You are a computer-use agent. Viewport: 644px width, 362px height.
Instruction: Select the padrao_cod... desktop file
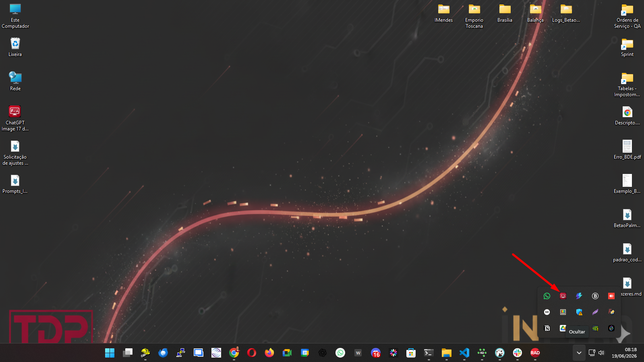[x=627, y=252]
